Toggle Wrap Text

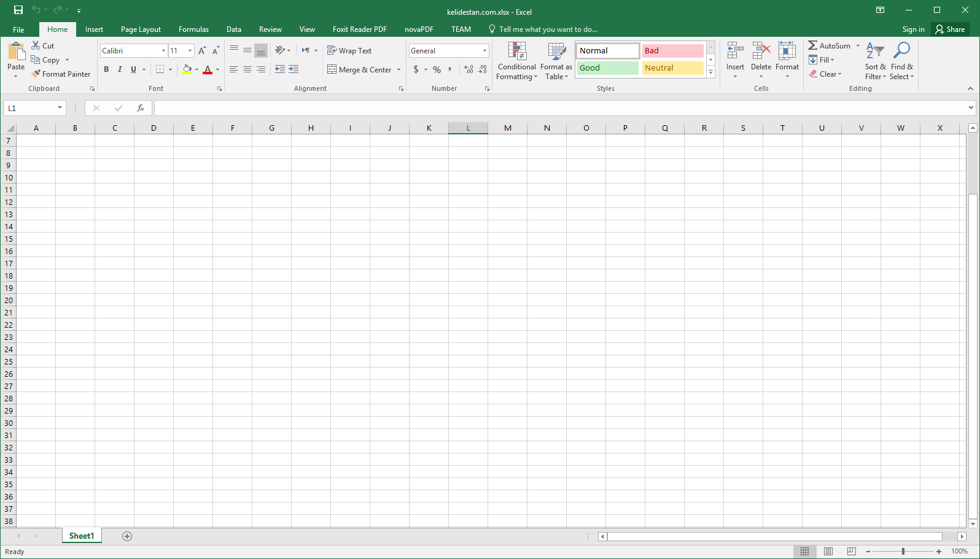tap(349, 50)
